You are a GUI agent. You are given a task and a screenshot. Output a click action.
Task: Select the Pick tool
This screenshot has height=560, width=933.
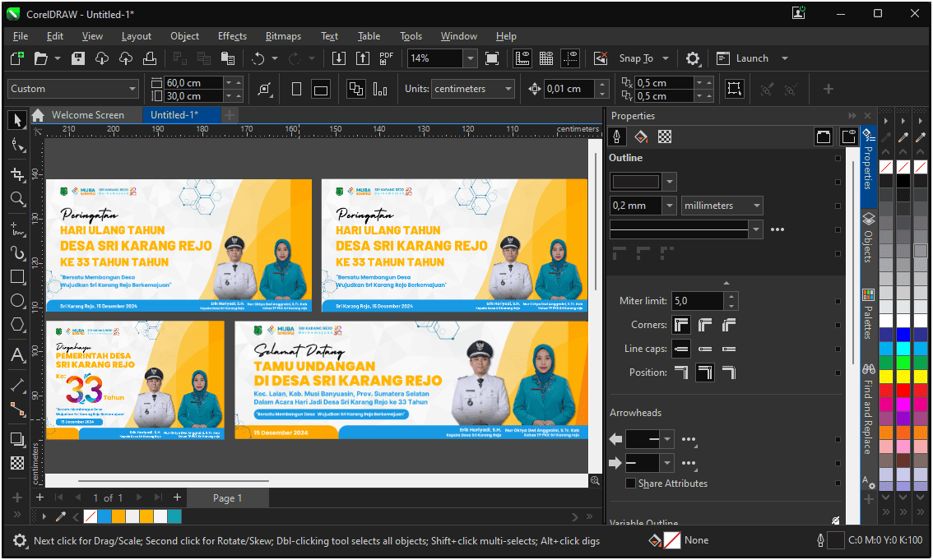(17, 120)
